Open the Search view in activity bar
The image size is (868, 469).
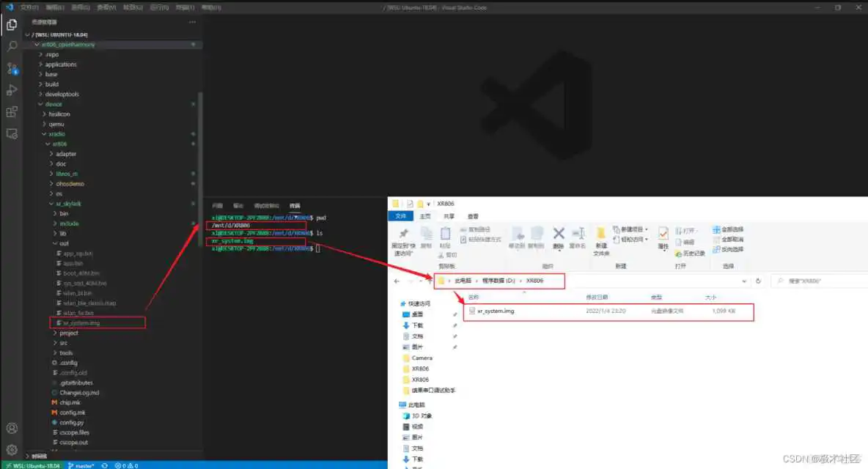click(x=12, y=46)
